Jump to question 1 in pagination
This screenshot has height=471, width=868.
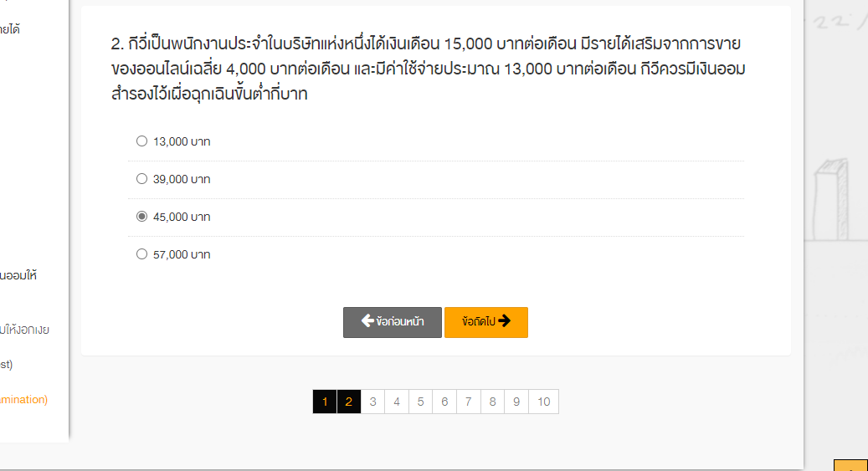click(325, 402)
